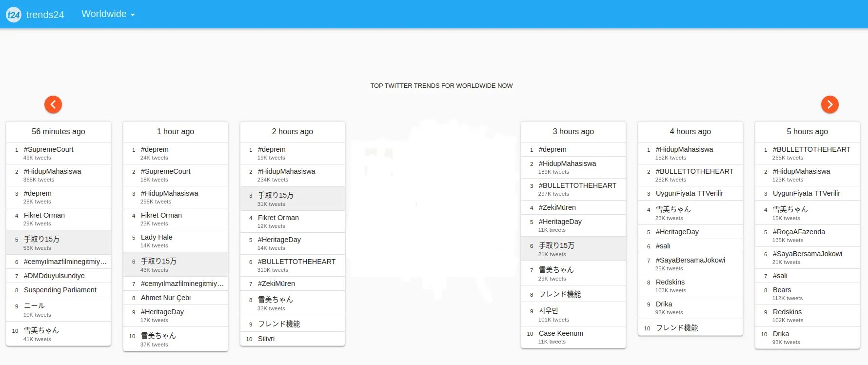
Task: Open #HeritageDay with 17K tweets
Action: tap(162, 312)
